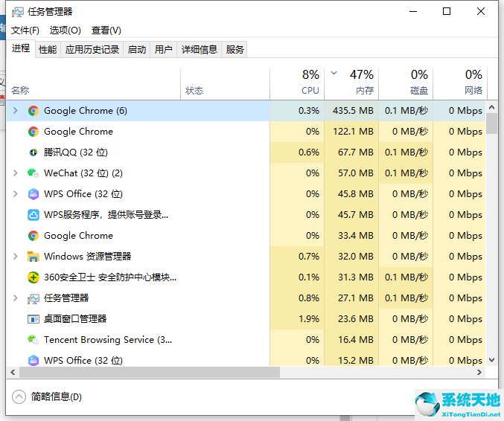Open the 查看(V) menu

point(106,30)
